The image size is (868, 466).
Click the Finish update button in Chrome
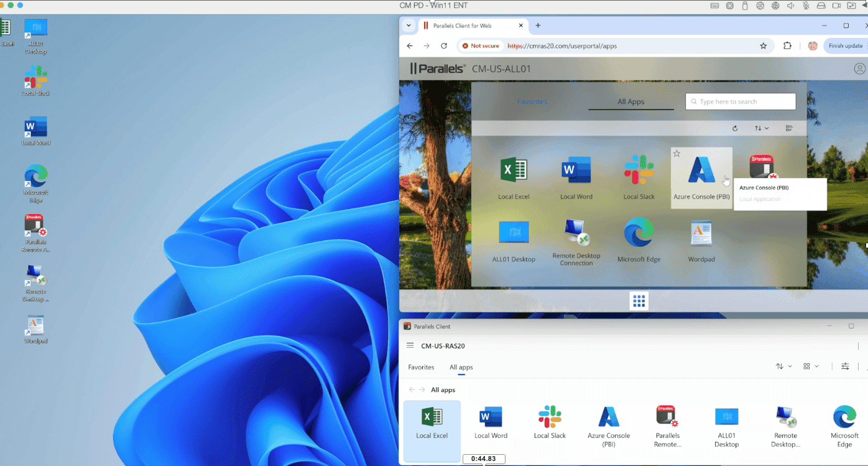coord(847,45)
